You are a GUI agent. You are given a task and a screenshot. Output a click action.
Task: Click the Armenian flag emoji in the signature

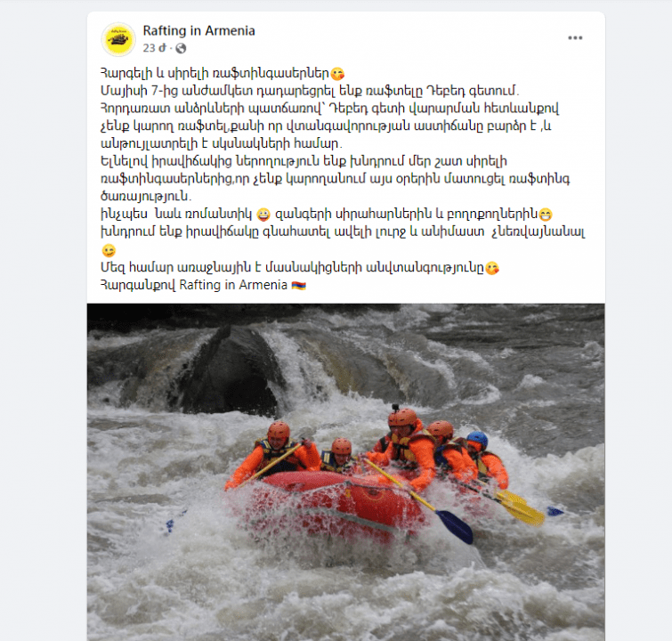coord(299,286)
